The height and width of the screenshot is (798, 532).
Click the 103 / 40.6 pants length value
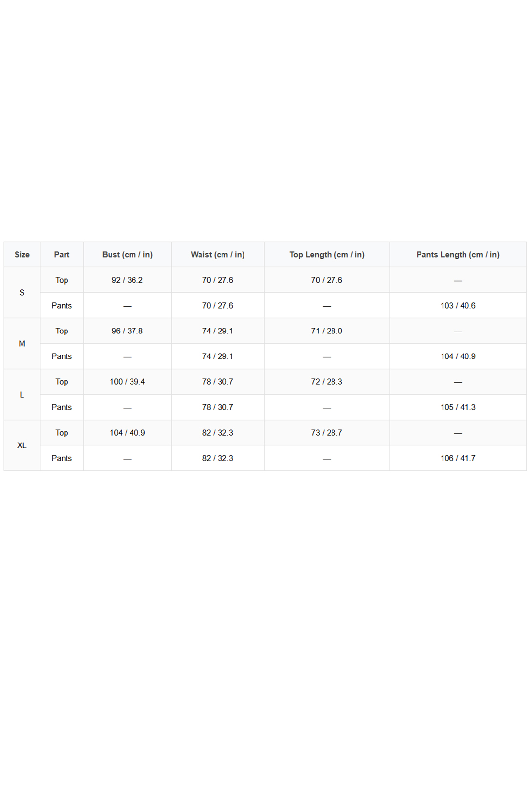click(x=458, y=306)
